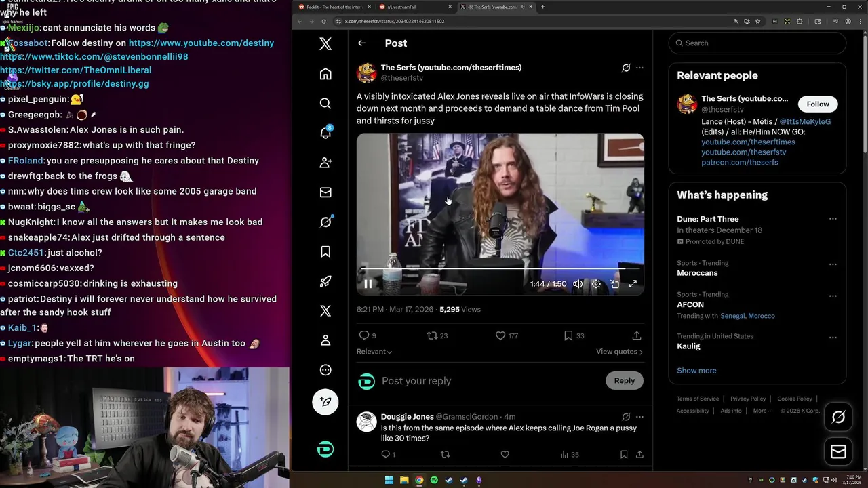Open the rocket icon in X sidebar
868x488 pixels.
[x=325, y=281]
